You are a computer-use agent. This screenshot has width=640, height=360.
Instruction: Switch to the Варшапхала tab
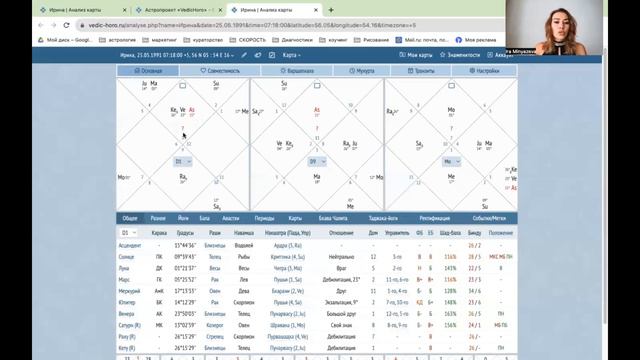297,71
